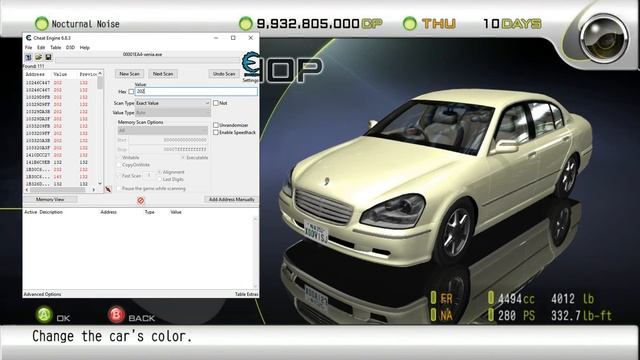Select the Last Digits radio button

160,179
